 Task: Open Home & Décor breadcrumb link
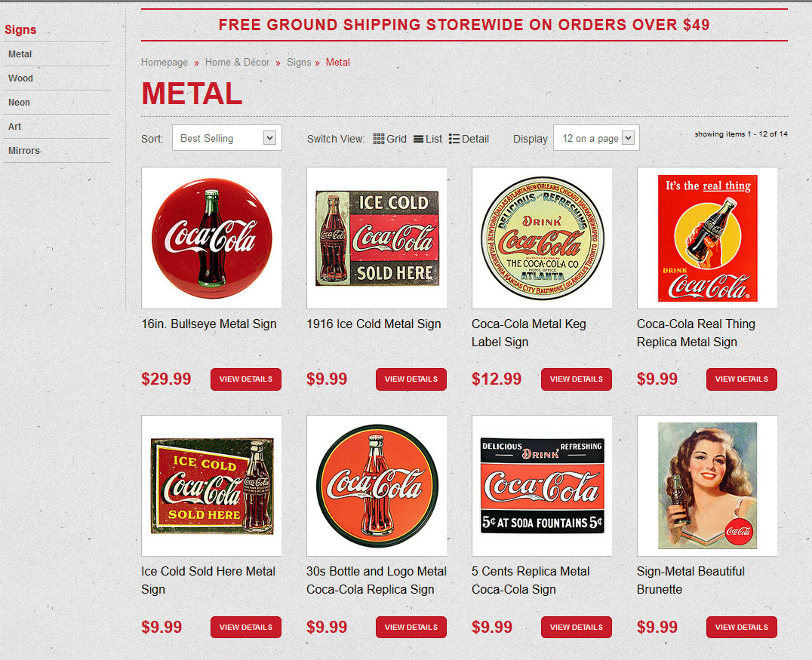click(x=237, y=62)
